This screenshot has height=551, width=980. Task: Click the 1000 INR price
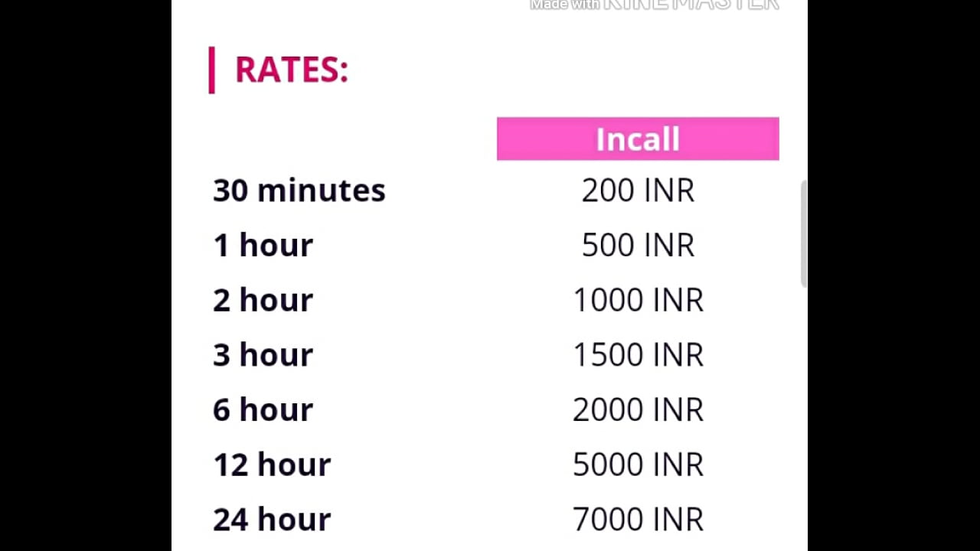click(638, 300)
